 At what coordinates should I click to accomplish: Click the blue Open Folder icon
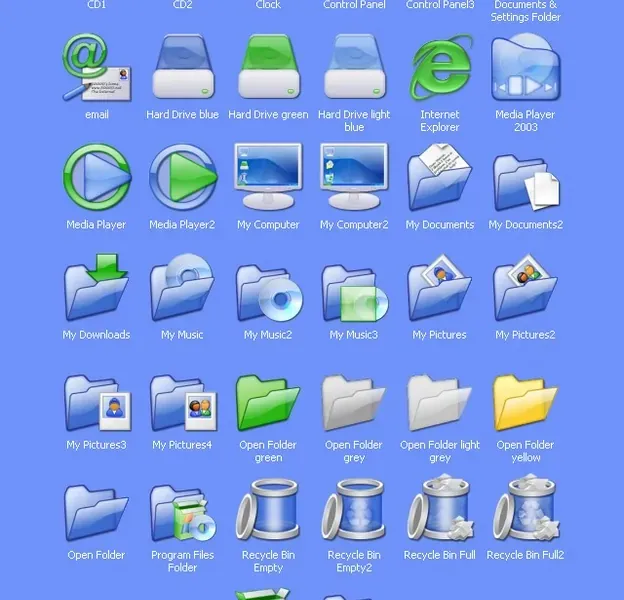point(96,512)
